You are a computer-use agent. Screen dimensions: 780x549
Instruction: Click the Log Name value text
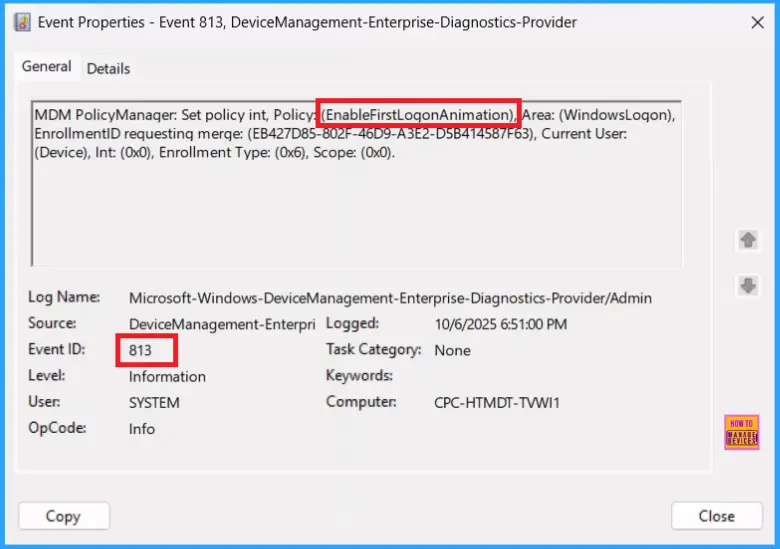click(390, 298)
